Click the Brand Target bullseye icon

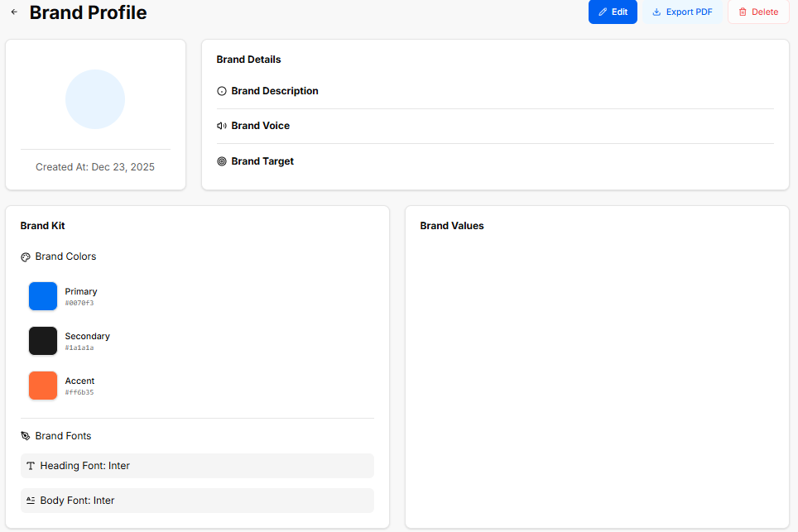pos(222,161)
